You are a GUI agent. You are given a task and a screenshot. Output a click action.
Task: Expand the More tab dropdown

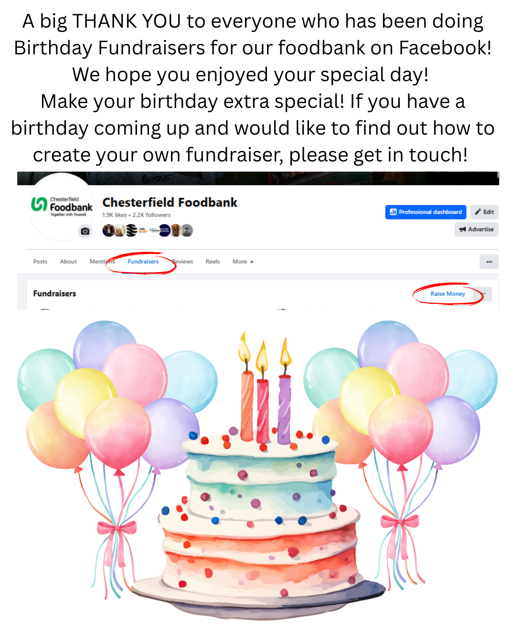[243, 262]
